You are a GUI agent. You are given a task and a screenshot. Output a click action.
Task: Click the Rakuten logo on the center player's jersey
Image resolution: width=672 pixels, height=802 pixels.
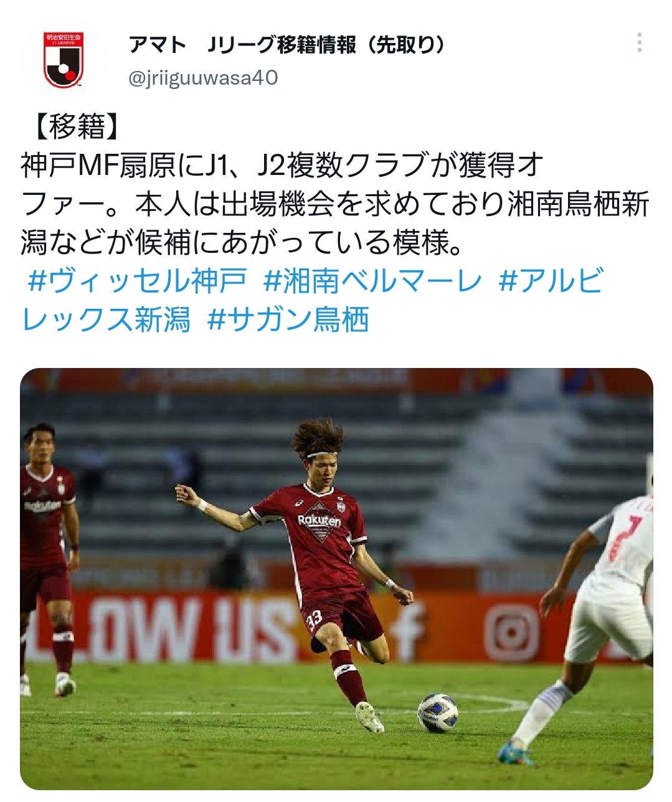[319, 521]
